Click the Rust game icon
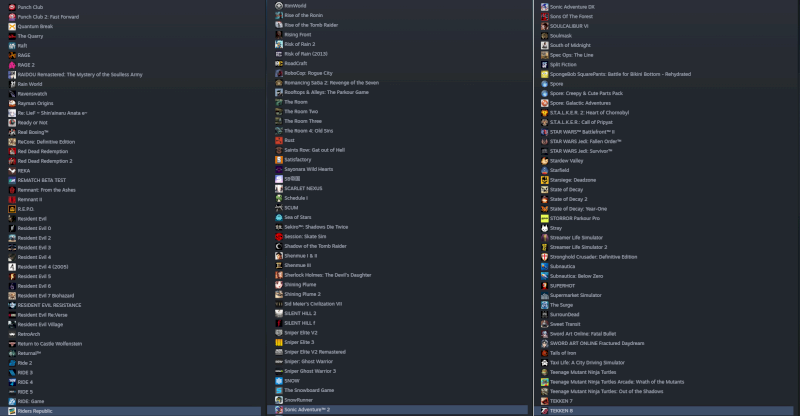This screenshot has height=416, width=800. (279, 140)
